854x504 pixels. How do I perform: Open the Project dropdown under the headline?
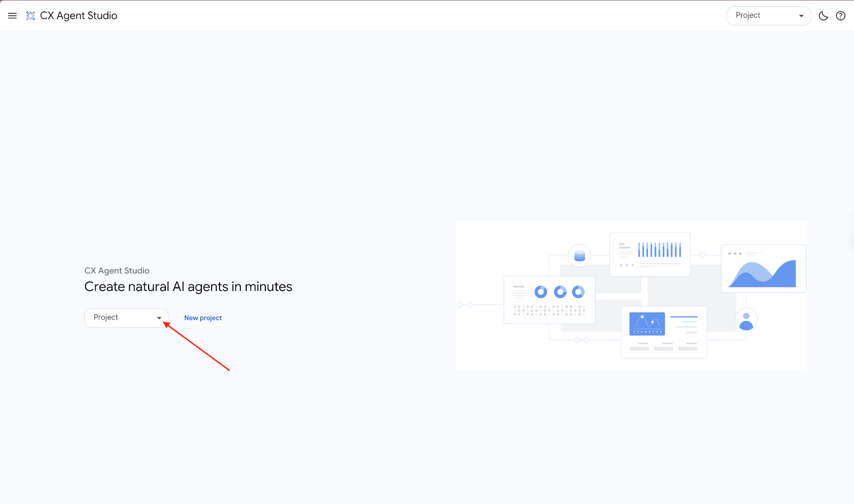click(x=126, y=318)
